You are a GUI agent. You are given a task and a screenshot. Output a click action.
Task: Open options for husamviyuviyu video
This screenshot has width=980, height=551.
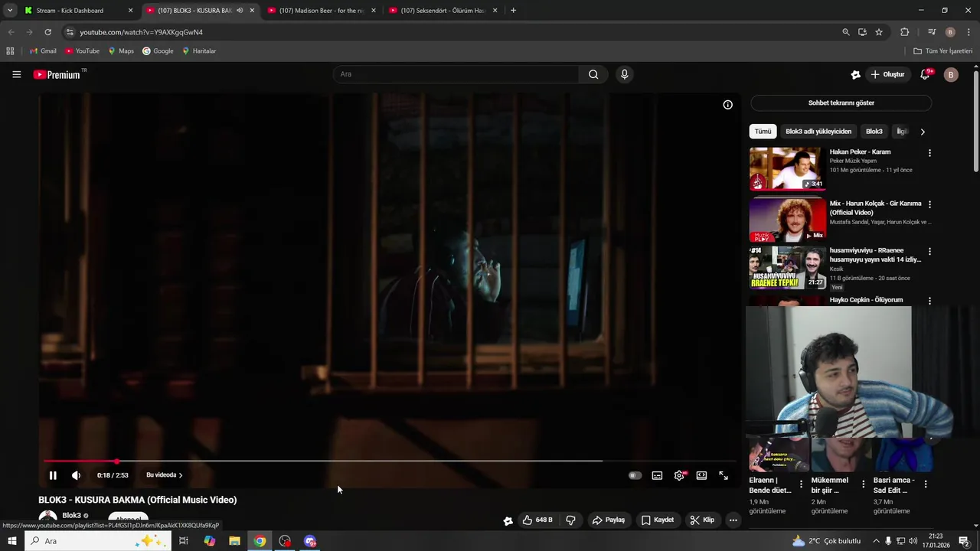click(929, 251)
